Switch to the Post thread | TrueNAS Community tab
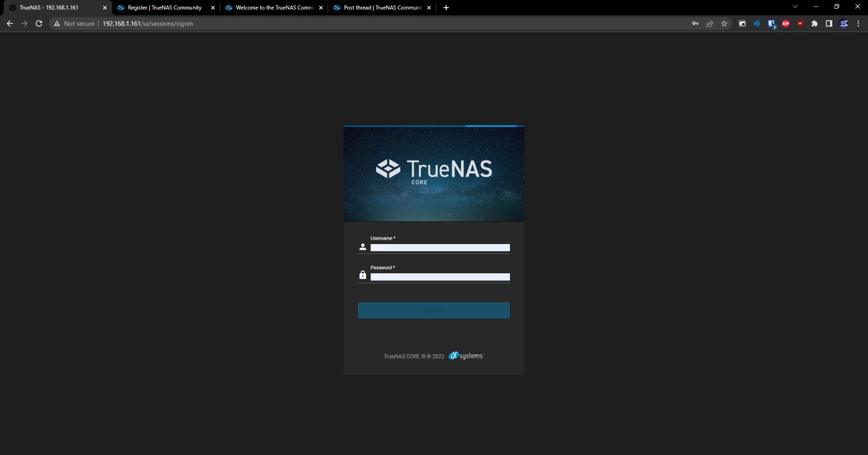 382,8
